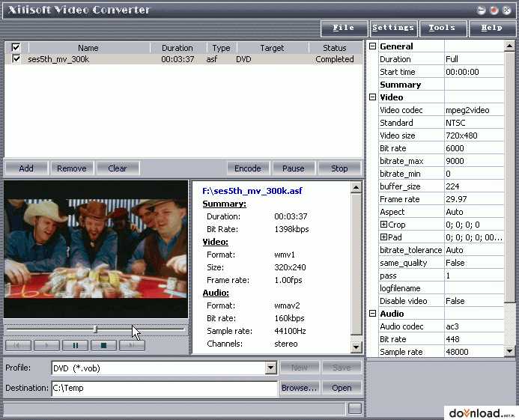Click properties panel scroll down arrow
Screen dimensions: 519x420
pyautogui.click(x=509, y=351)
